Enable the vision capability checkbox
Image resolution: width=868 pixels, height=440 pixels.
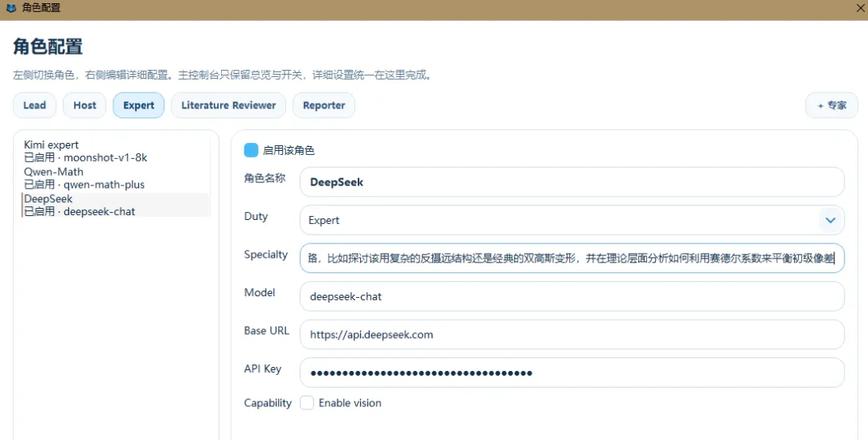(307, 402)
